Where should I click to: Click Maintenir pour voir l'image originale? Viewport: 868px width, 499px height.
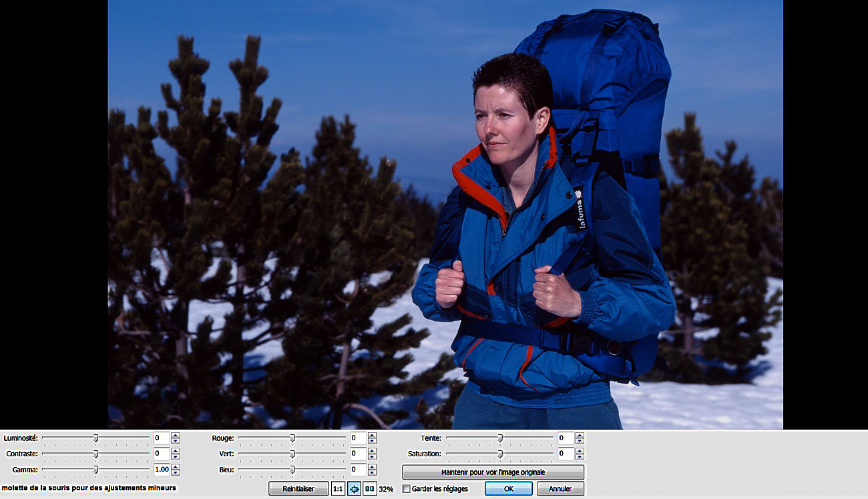(x=493, y=472)
